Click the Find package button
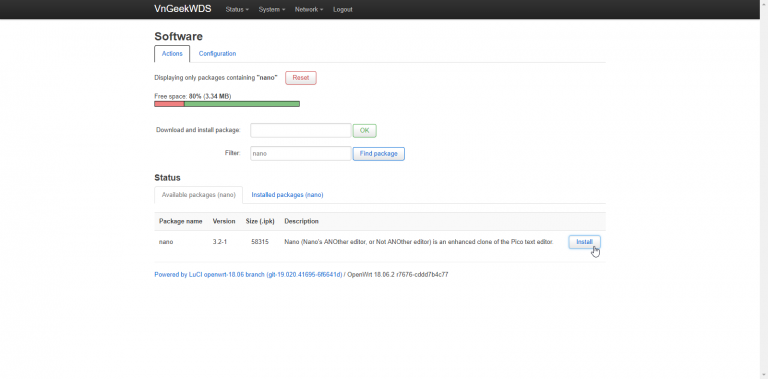This screenshot has height=379, width=768. pyautogui.click(x=379, y=154)
